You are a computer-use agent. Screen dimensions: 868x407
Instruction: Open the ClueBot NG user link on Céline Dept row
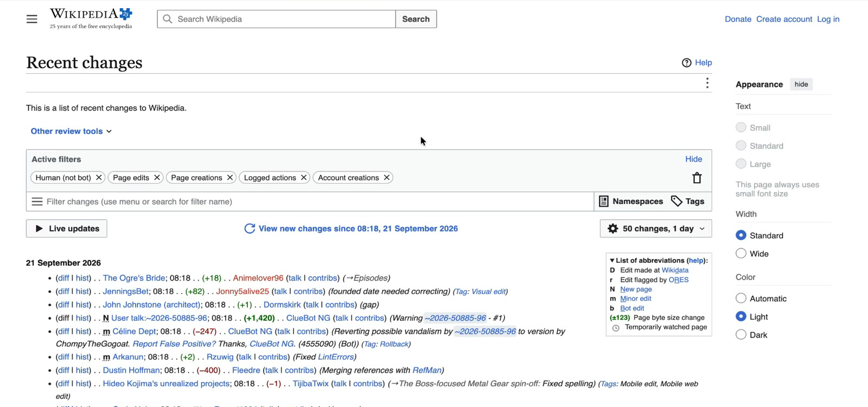[250, 331]
